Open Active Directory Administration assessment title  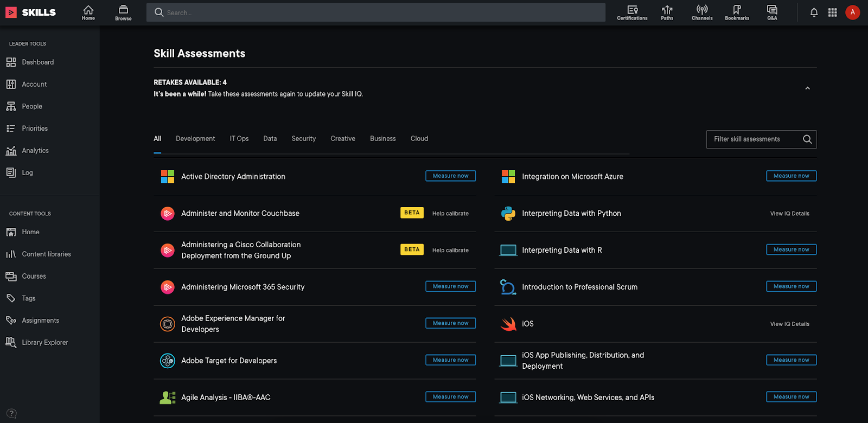pyautogui.click(x=233, y=177)
